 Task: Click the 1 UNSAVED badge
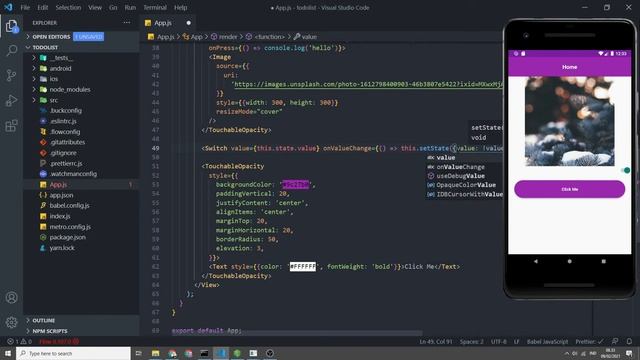tap(89, 37)
